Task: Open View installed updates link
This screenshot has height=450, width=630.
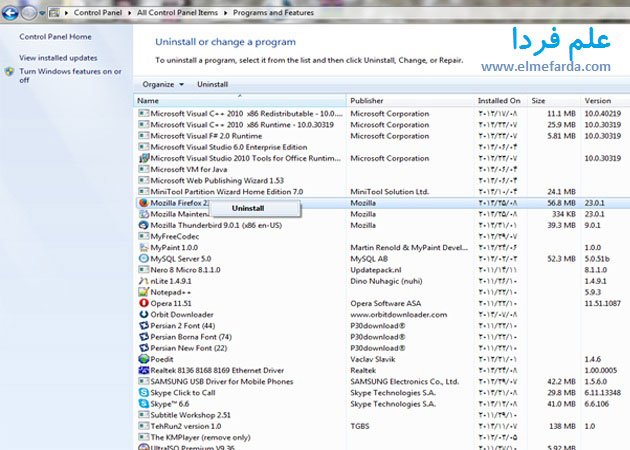Action: (x=58, y=58)
